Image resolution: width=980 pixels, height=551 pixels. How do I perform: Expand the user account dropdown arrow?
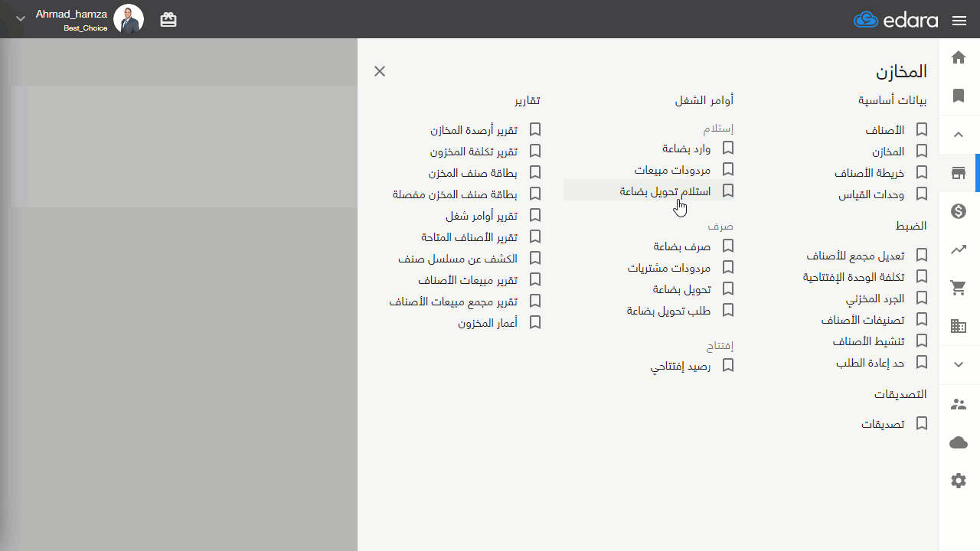[x=21, y=19]
